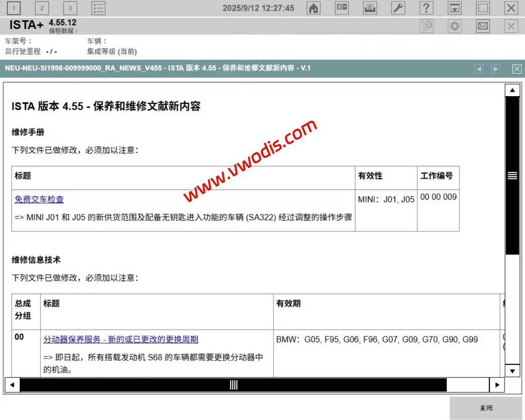
Task: Close the news document panel
Action: pyautogui.click(x=517, y=69)
